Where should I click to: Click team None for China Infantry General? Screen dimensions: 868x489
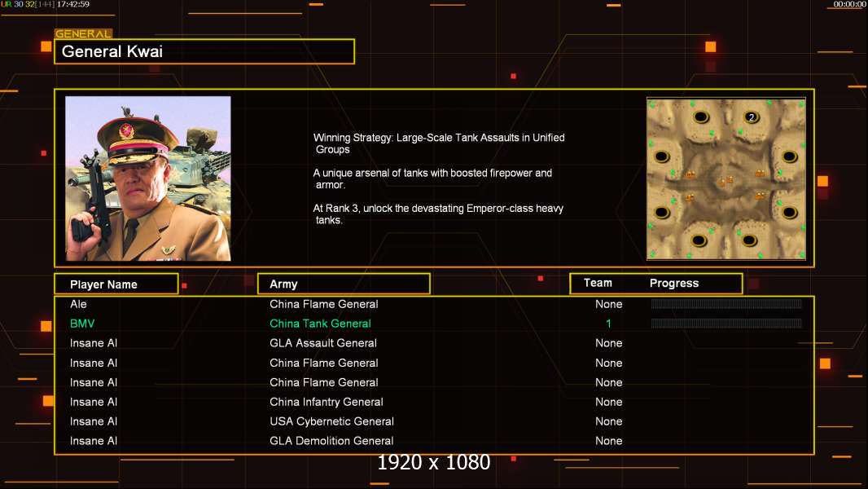point(608,402)
